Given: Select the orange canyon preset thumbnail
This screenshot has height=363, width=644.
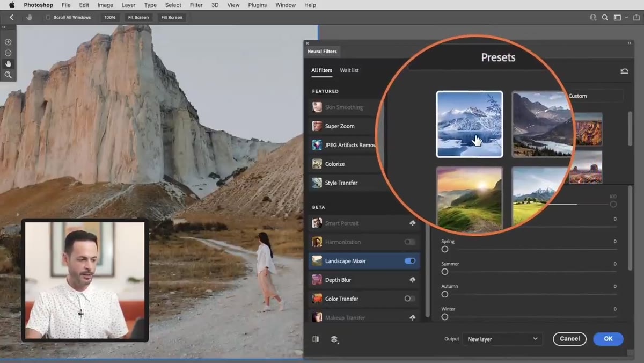Looking at the screenshot, I should click(588, 129).
